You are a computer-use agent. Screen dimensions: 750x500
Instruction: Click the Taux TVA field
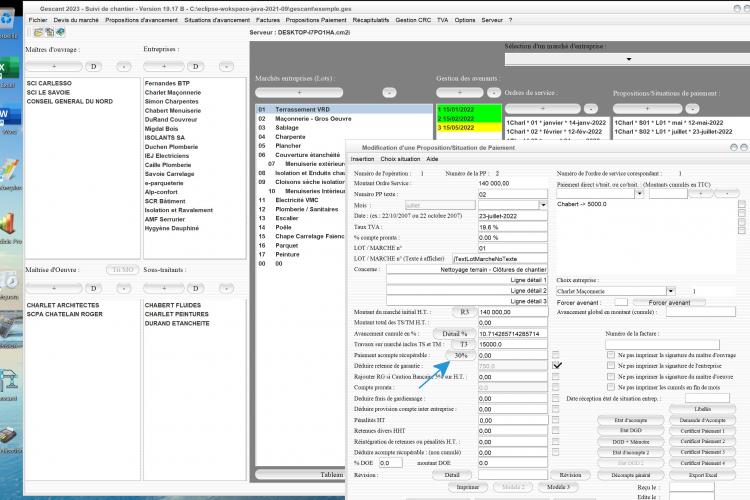(x=513, y=227)
